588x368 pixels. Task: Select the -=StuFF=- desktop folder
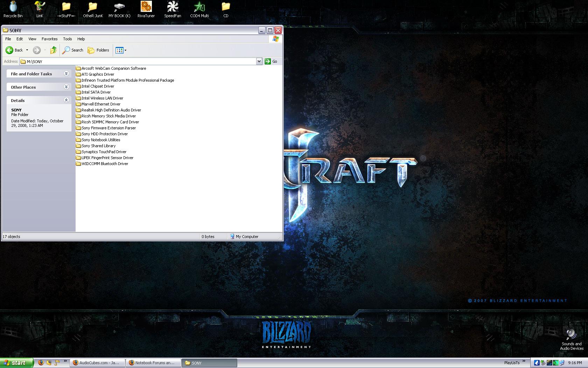[66, 10]
